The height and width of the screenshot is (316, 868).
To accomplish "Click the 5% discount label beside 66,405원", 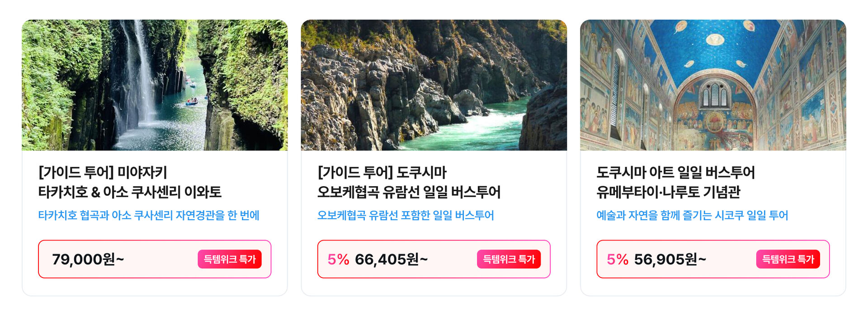I will [x=338, y=259].
